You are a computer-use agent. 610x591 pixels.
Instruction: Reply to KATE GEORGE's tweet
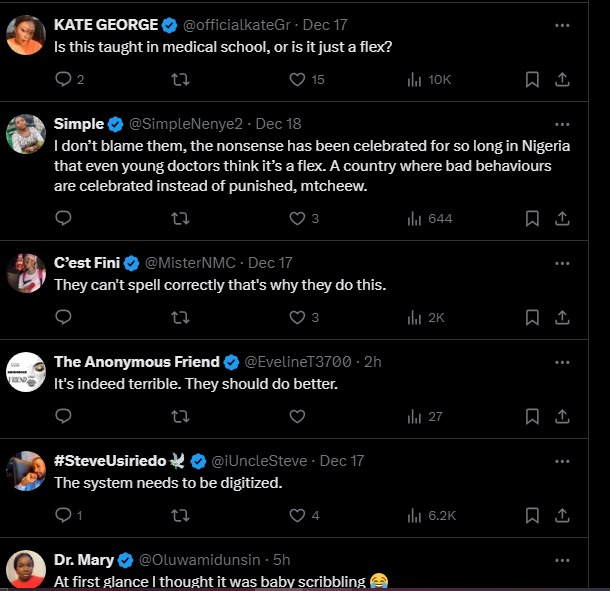click(x=63, y=79)
